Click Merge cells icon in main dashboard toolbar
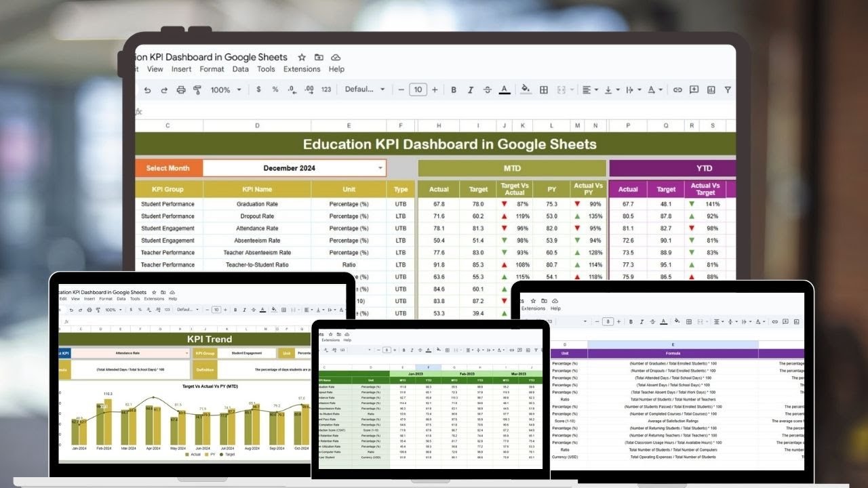 coord(561,89)
